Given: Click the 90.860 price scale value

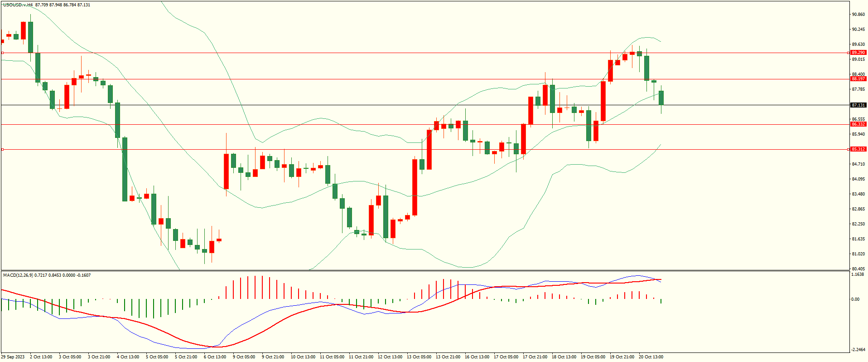Looking at the screenshot, I should (x=858, y=15).
